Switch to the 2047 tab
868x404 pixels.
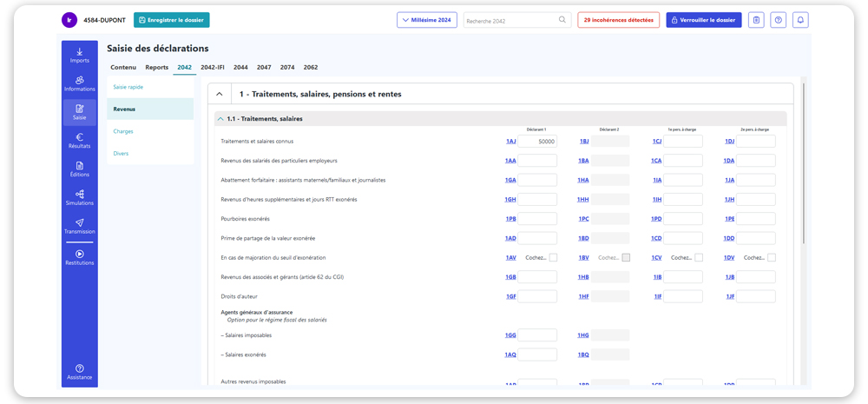[x=264, y=68]
